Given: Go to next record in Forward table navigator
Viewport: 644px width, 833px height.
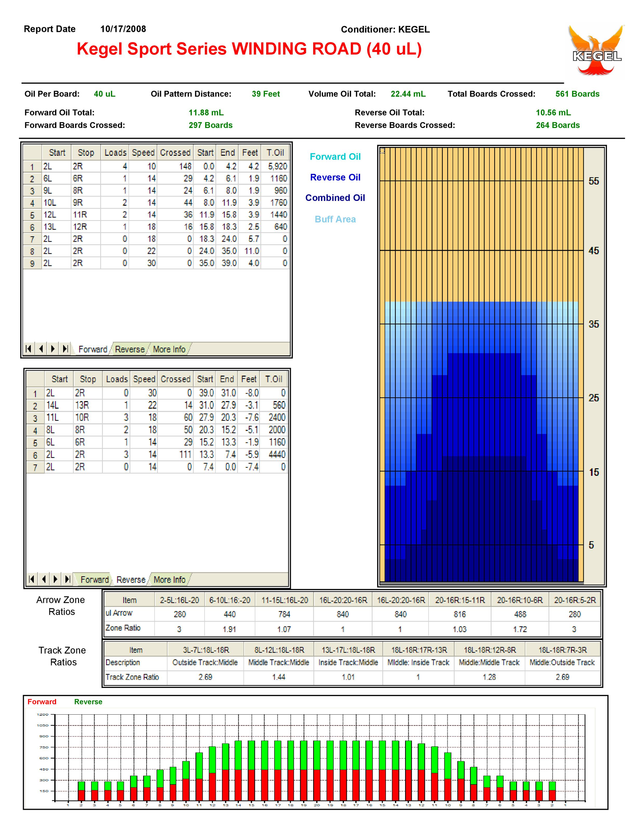Looking at the screenshot, I should (53, 348).
